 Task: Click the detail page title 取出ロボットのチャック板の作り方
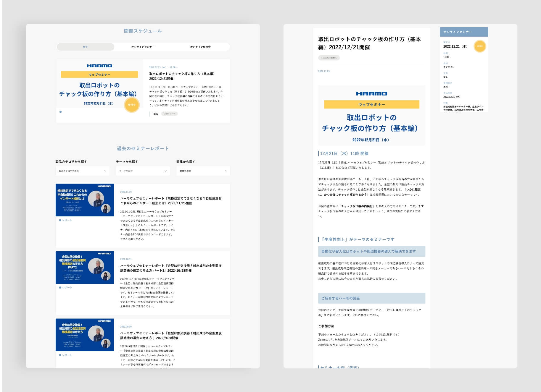(x=369, y=43)
